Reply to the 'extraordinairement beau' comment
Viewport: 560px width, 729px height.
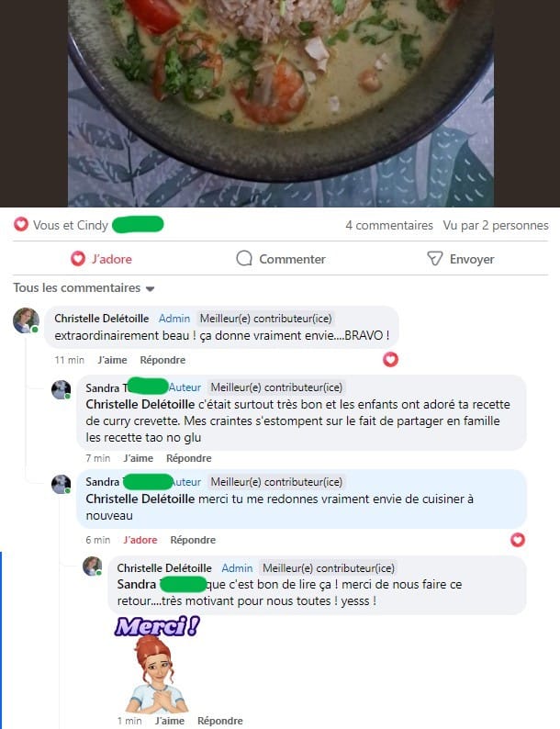162,360
